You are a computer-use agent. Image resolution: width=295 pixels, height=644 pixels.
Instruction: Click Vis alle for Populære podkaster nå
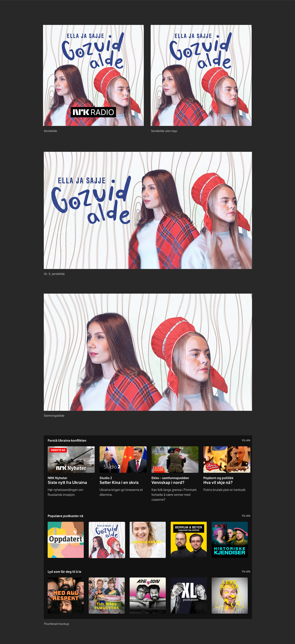click(x=246, y=516)
